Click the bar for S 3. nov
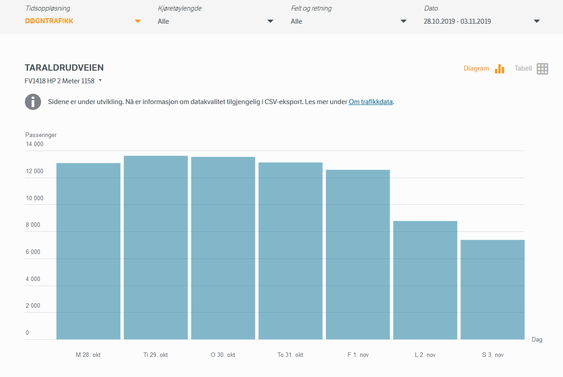Image resolution: width=563 pixels, height=377 pixels. tap(493, 289)
